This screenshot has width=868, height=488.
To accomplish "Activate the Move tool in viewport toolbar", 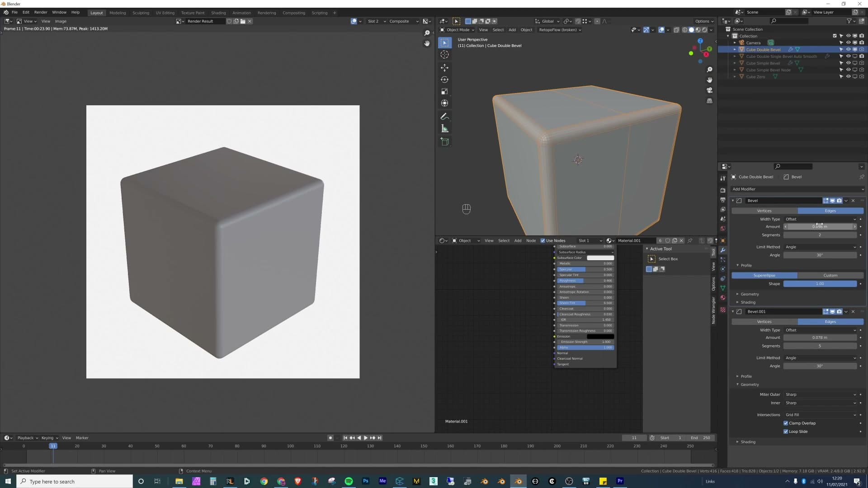I will [445, 68].
